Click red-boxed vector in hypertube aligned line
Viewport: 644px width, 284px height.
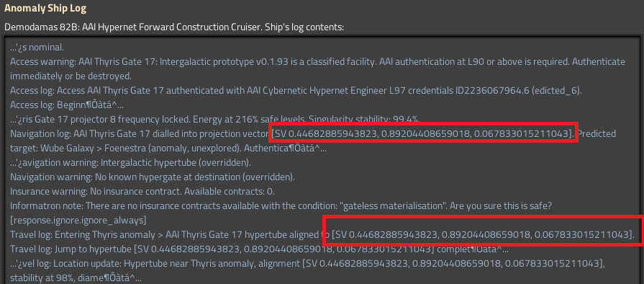click(484, 235)
